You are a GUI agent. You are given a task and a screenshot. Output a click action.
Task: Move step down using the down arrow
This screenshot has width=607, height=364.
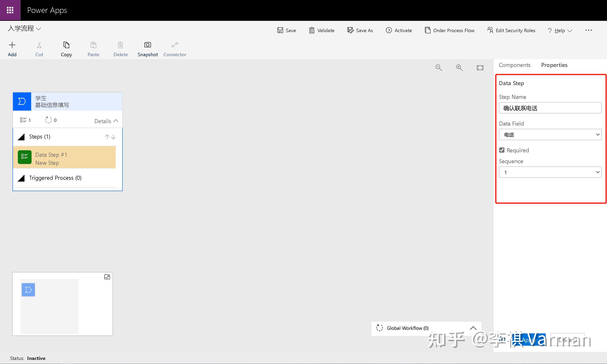[113, 137]
